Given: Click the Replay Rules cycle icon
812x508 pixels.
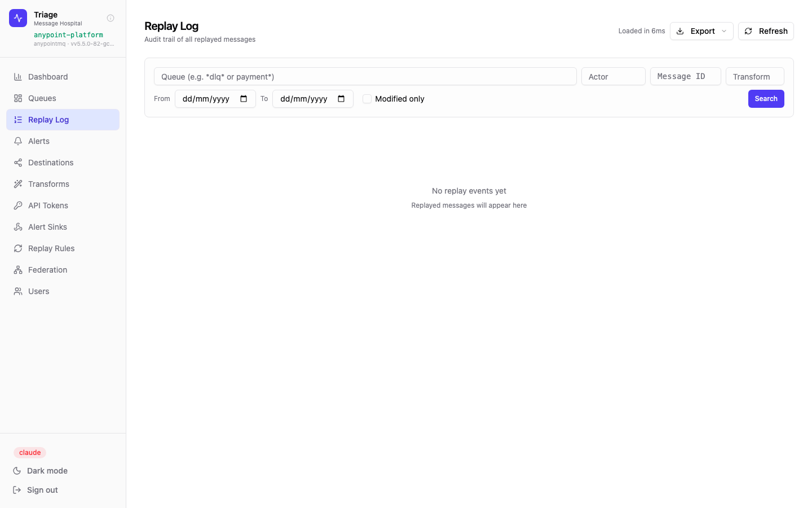Looking at the screenshot, I should (18, 248).
